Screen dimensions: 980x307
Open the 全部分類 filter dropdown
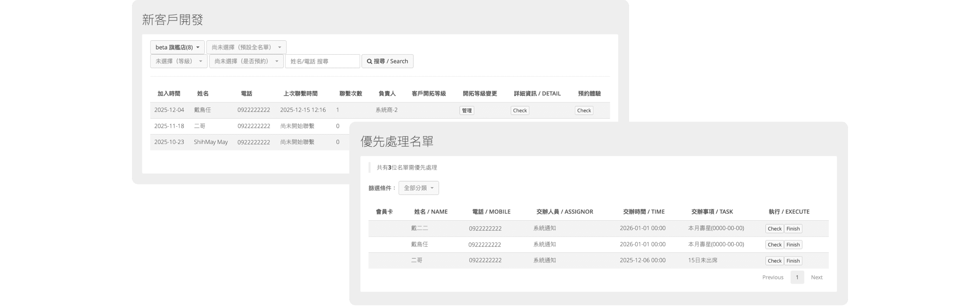pos(418,188)
